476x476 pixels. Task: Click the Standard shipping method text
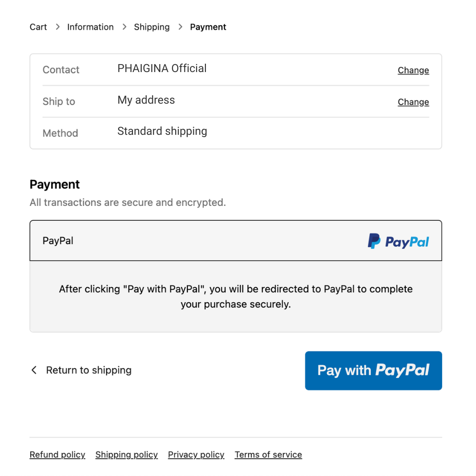(162, 131)
